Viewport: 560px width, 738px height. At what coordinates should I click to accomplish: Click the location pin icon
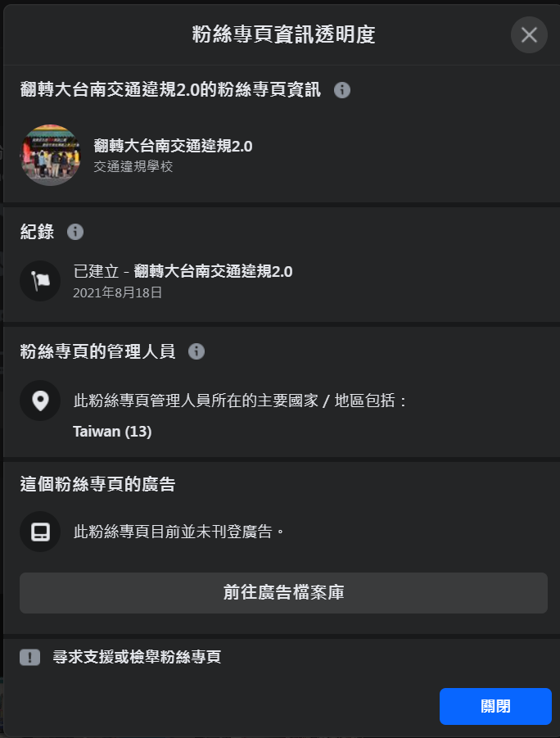pos(40,401)
